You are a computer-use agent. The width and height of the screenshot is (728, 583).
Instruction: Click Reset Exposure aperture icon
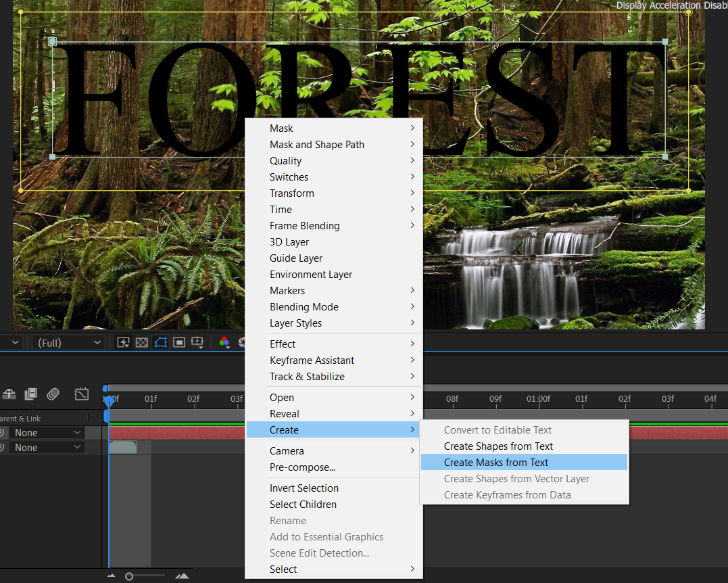click(241, 343)
